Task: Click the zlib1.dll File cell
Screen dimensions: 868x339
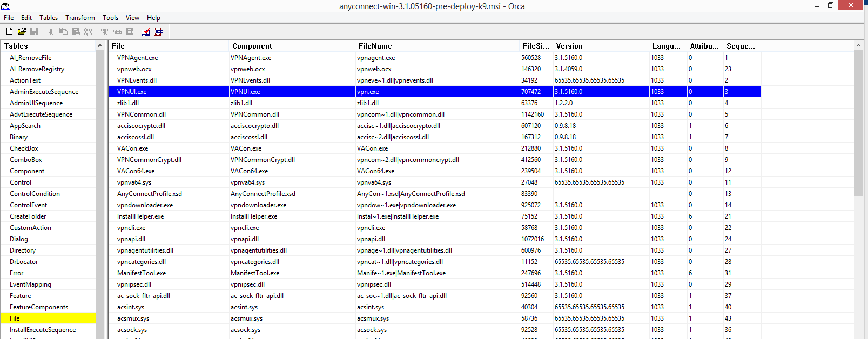Action: 128,103
